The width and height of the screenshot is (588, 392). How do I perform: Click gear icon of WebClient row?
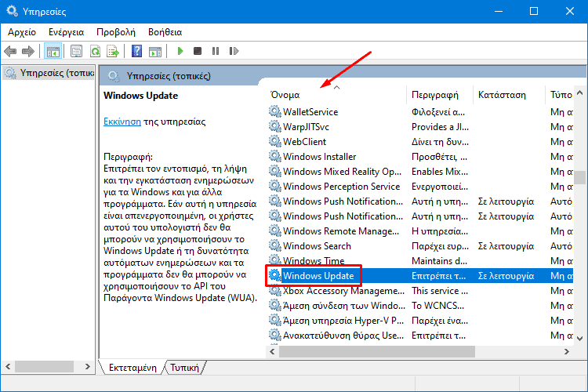tap(275, 141)
